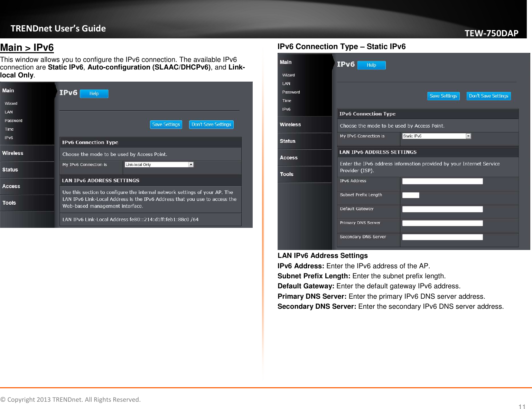Viewport: 532px width, 409px height.
Task: Click Save Settings in Static IPv6 panel
Action: tap(444, 96)
